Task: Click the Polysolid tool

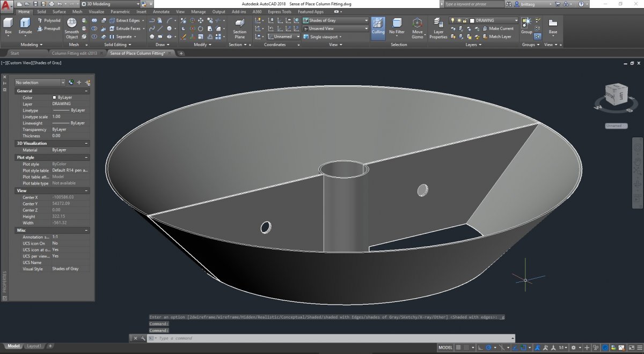Action: (x=48, y=20)
